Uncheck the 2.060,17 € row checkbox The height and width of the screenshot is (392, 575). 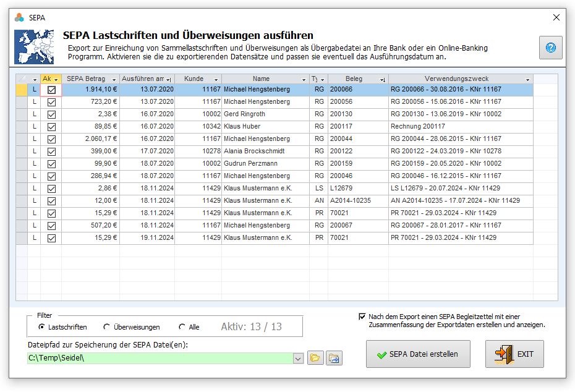pos(51,139)
